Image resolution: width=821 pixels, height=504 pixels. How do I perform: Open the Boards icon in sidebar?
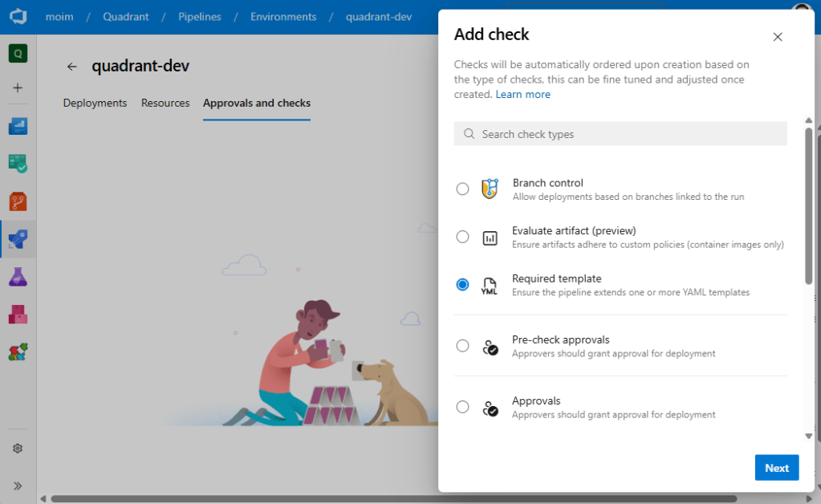point(18,164)
